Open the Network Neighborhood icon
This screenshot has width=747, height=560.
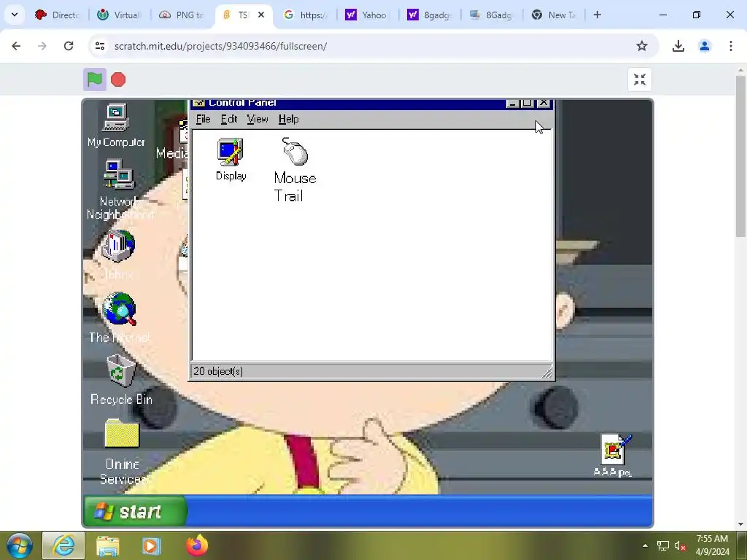(x=120, y=190)
